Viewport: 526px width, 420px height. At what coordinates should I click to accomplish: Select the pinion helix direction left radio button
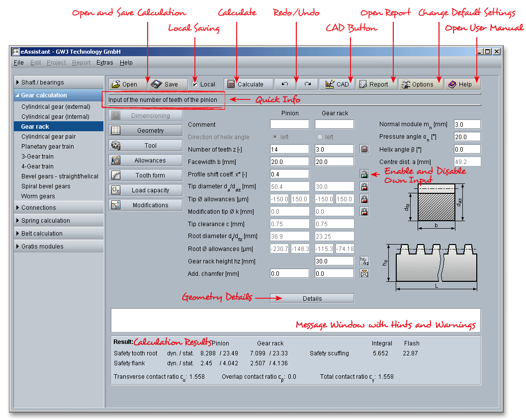click(274, 137)
